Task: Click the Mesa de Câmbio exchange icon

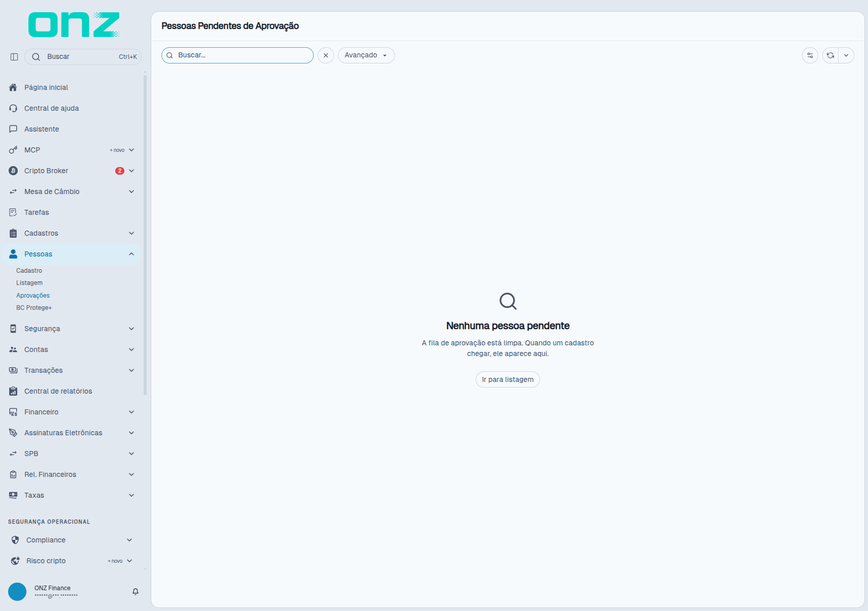Action: 13,191
